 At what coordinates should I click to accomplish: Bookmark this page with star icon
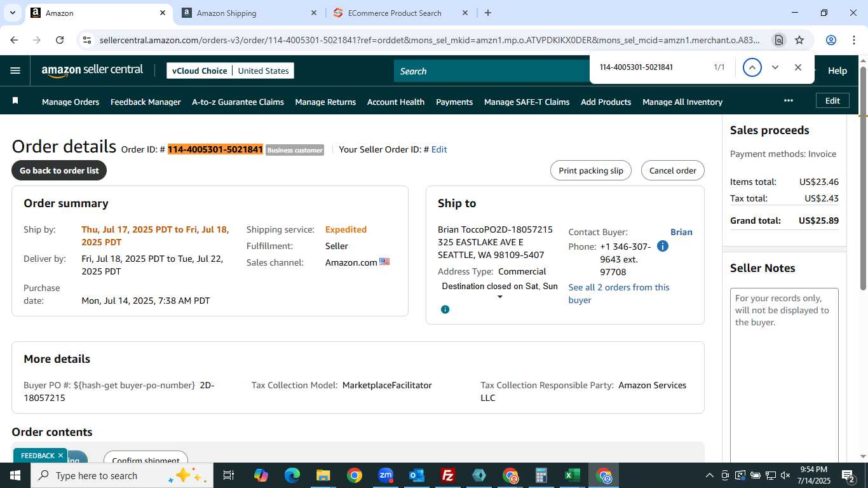tap(799, 40)
